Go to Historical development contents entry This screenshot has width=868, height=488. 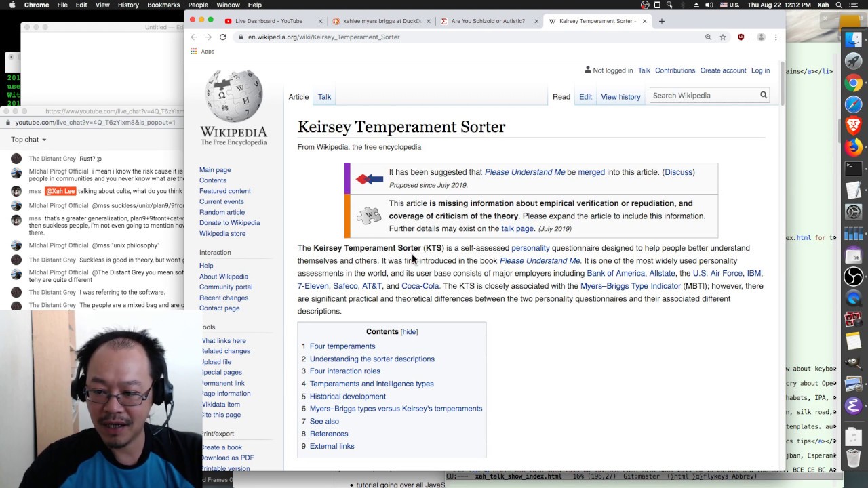coord(348,396)
